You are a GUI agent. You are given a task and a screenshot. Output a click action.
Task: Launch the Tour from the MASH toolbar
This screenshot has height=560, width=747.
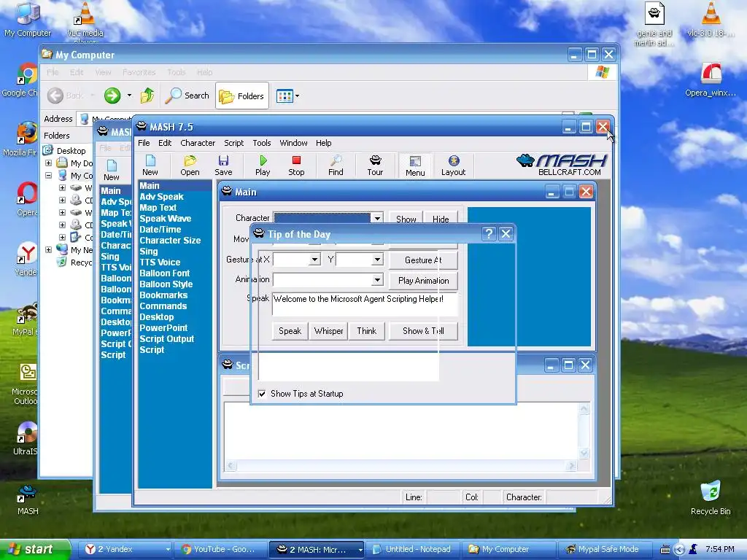[375, 166]
